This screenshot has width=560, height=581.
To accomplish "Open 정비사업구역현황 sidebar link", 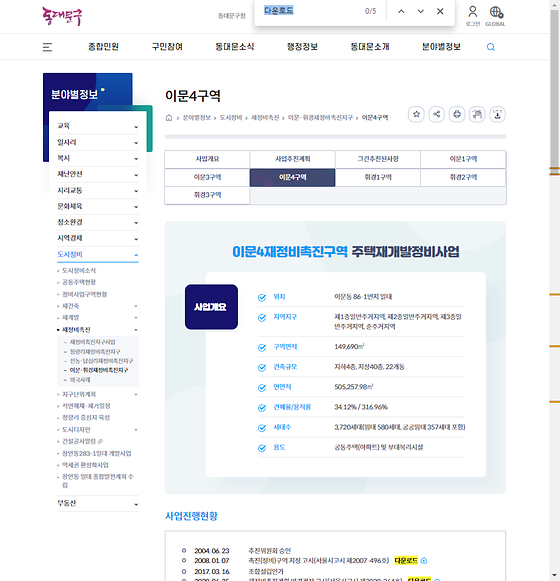I will tap(85, 294).
